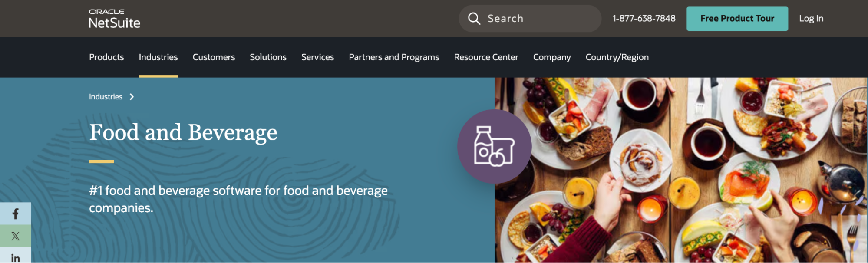The image size is (868, 263).
Task: Switch to the Services section
Action: 317,57
